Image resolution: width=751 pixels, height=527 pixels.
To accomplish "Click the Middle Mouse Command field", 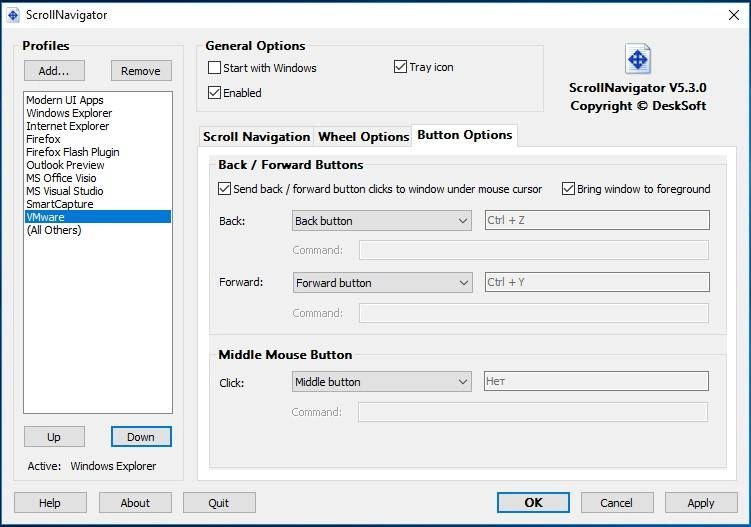I will click(533, 412).
